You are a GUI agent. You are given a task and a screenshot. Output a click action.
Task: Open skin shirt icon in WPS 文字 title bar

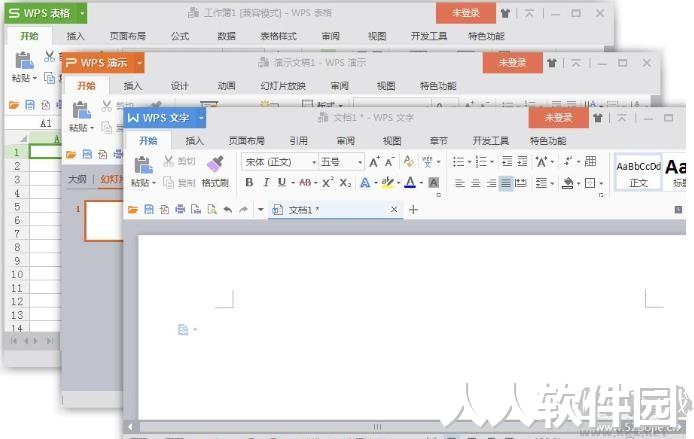598,118
